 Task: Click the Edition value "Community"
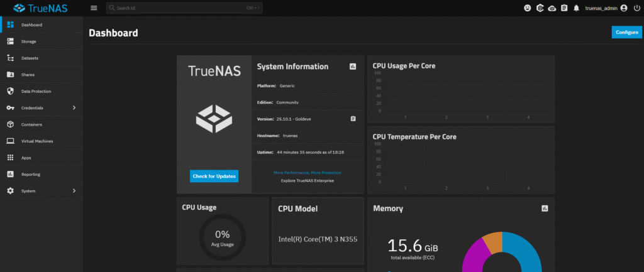point(287,102)
